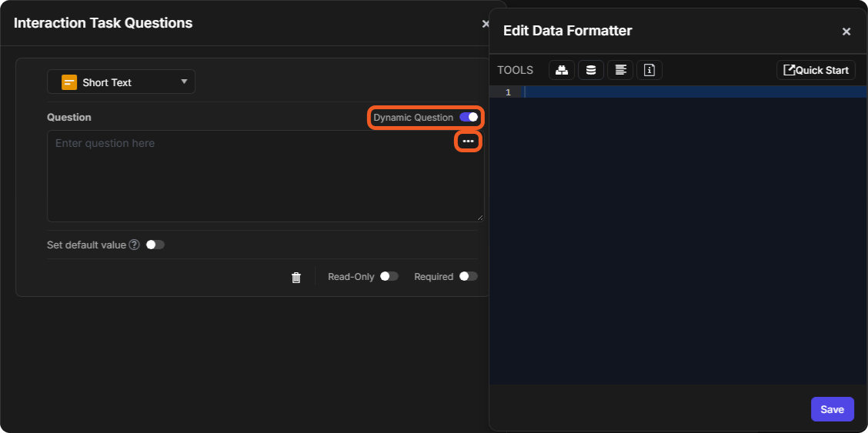Close the Interaction Task Questions dialog
The width and height of the screenshot is (868, 433).
click(486, 24)
